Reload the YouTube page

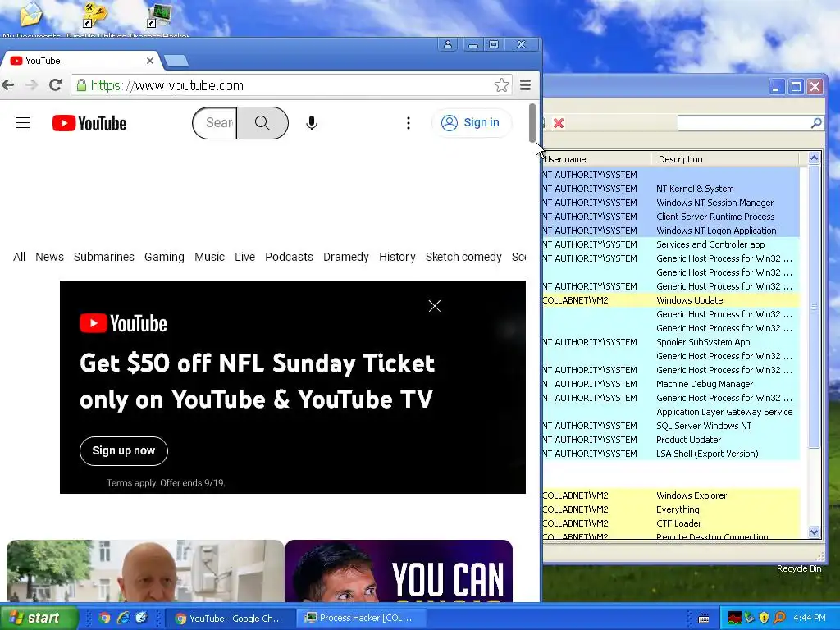pyautogui.click(x=55, y=84)
